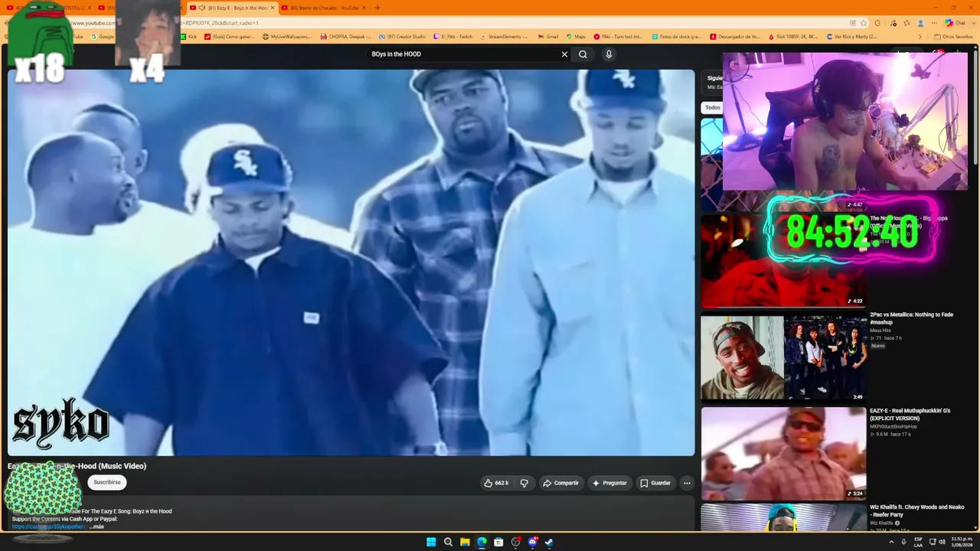Viewport: 980px width, 551px height.
Task: Open the El_Pitti - Twitch bookmark
Action: (453, 36)
